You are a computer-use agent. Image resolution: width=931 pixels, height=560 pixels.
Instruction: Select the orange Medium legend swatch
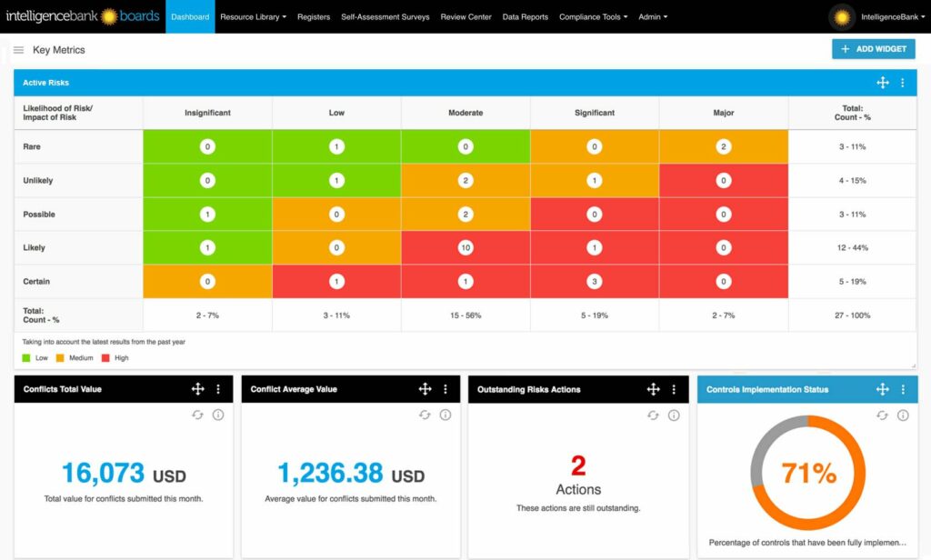click(59, 357)
